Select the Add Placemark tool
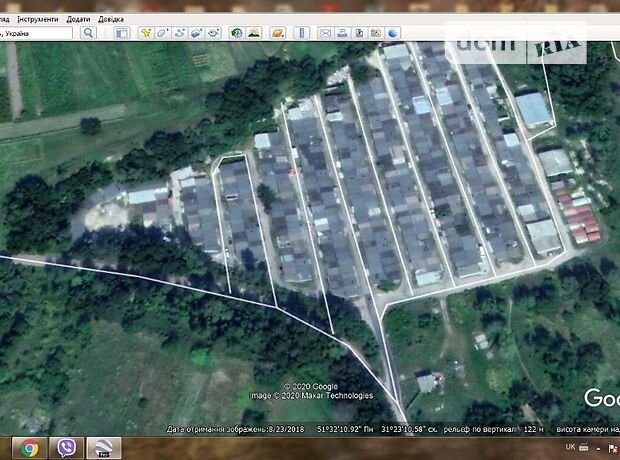This screenshot has width=620, height=460. pos(146,33)
